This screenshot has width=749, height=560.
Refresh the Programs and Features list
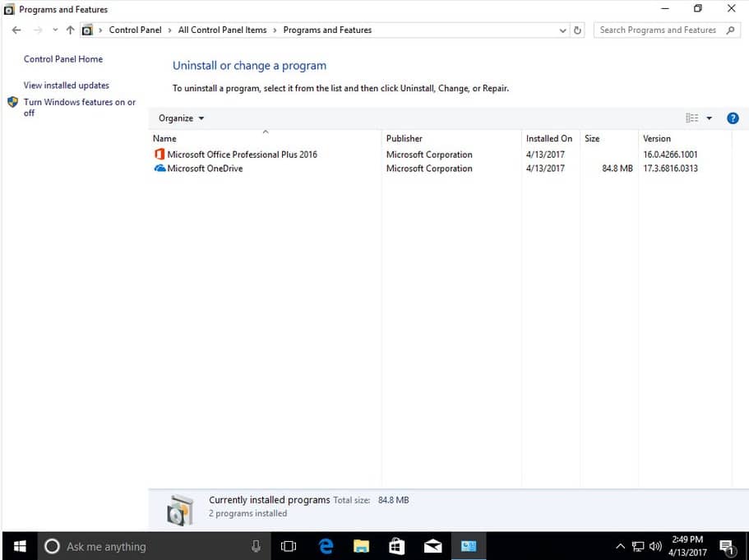(577, 30)
